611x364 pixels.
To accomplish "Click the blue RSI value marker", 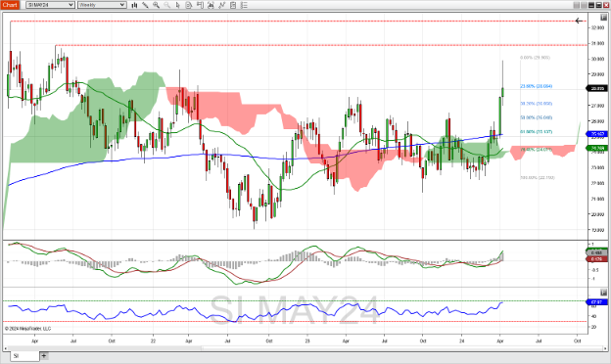I will pyautogui.click(x=597, y=302).
